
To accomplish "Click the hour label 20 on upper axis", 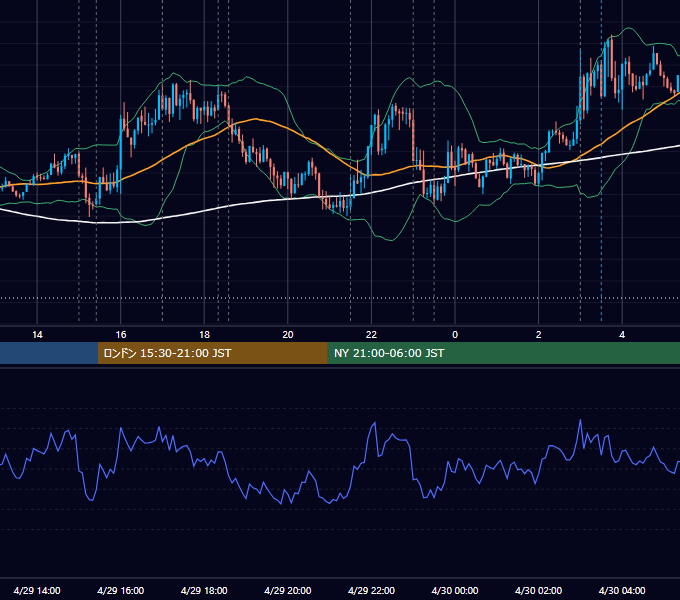I will tap(288, 335).
